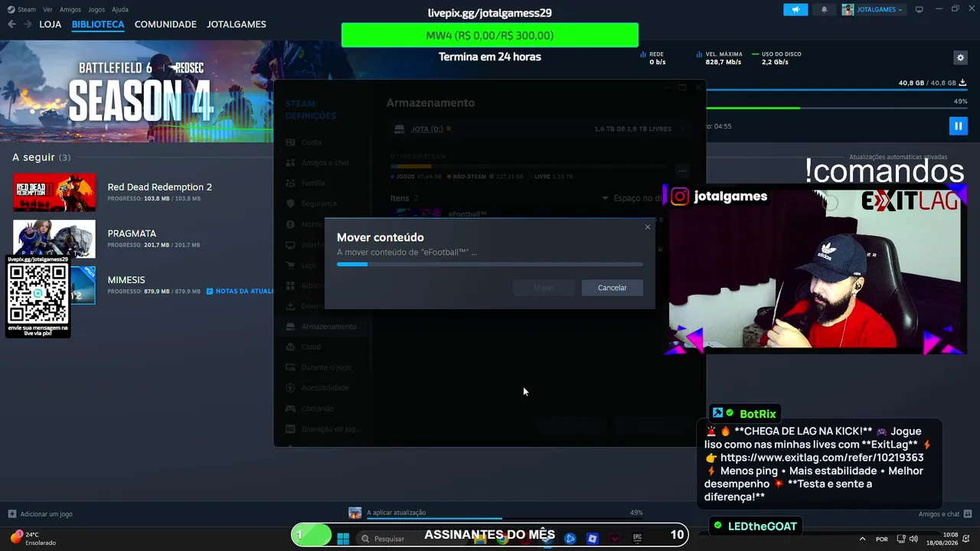Click the A aplicar atualização status
980x551 pixels.
click(x=396, y=513)
